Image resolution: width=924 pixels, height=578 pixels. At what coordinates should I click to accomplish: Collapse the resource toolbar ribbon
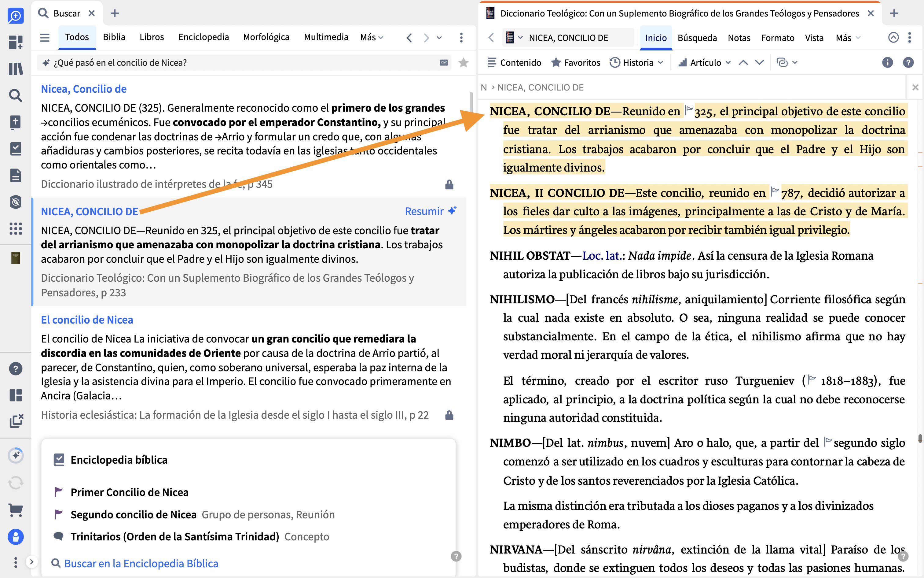point(893,37)
